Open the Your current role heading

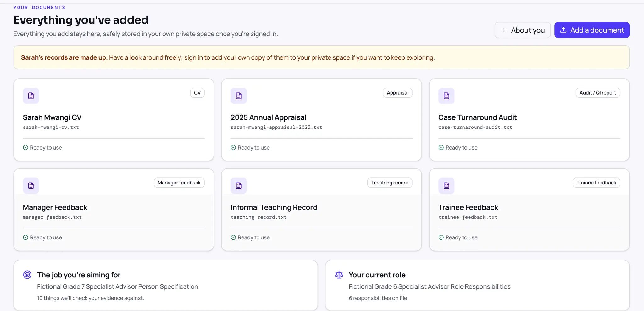click(x=377, y=275)
